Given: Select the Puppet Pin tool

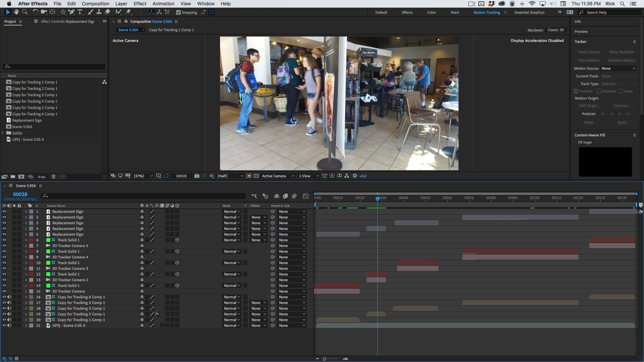Looking at the screenshot, I should coord(128,12).
